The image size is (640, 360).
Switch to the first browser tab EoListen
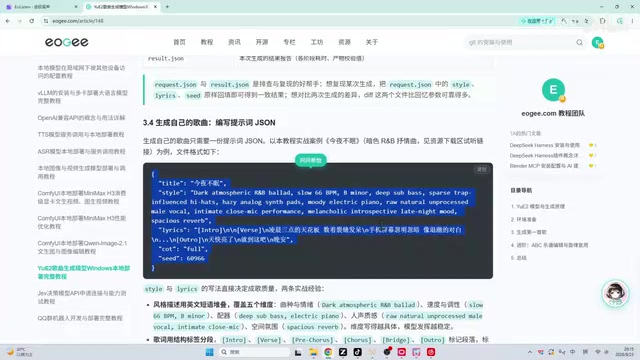[41, 7]
